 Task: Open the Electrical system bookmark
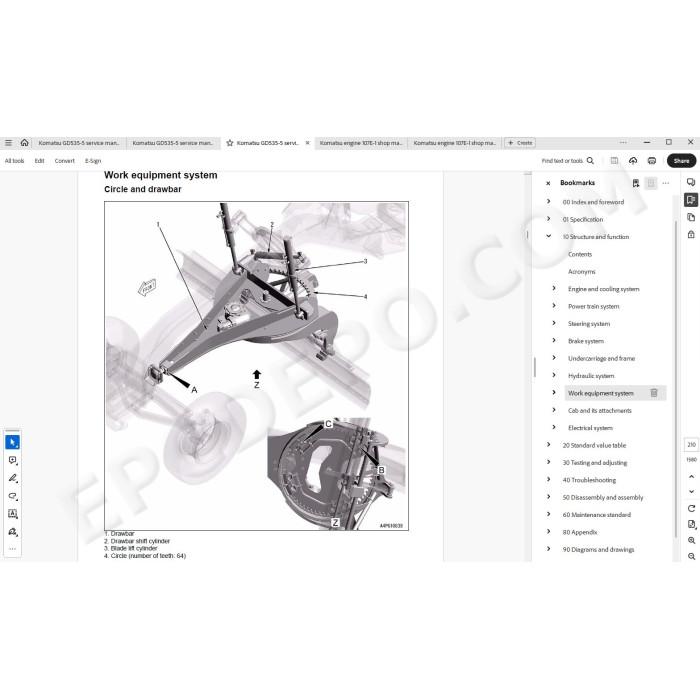pos(590,428)
